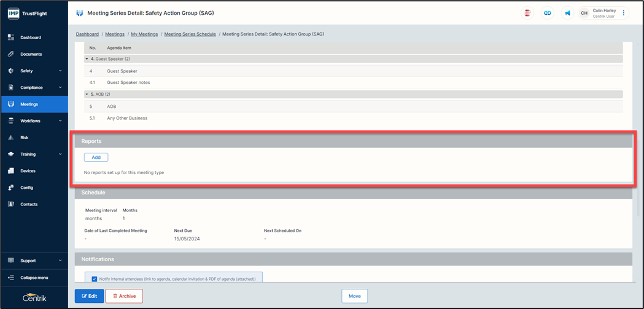Select the Guest Speaker notes row

point(353,83)
